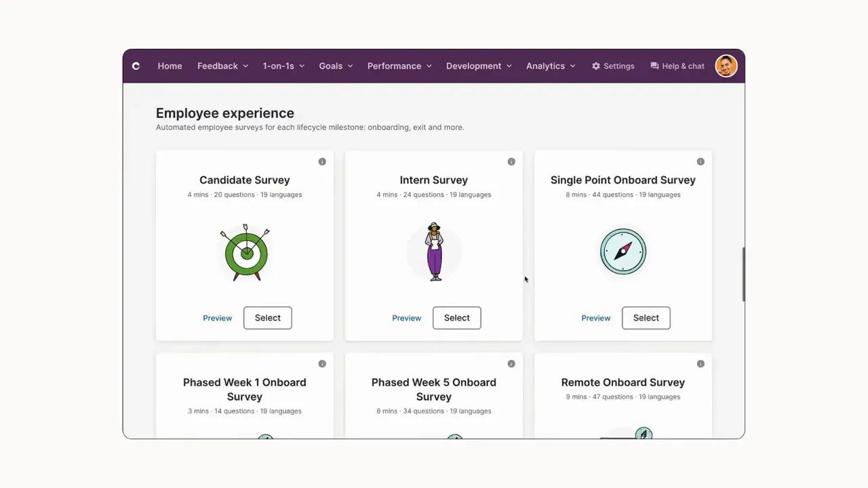This screenshot has height=488, width=868.
Task: Click the profile avatar in the navbar
Action: pos(726,66)
